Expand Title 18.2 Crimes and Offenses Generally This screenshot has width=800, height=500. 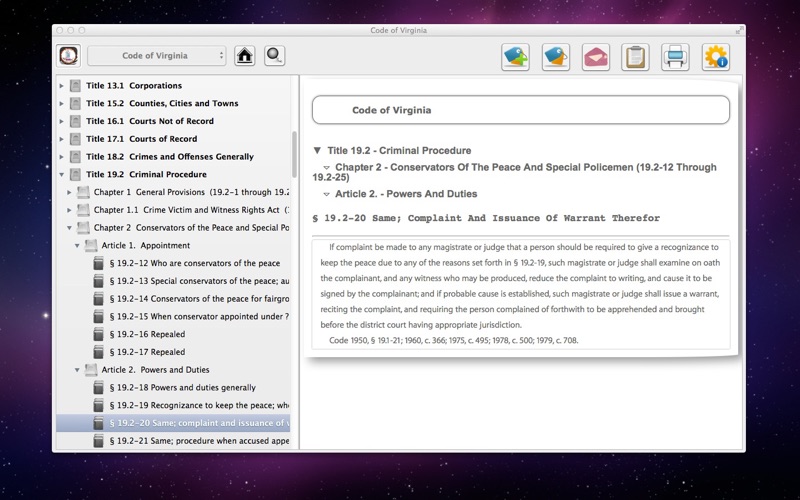62,157
